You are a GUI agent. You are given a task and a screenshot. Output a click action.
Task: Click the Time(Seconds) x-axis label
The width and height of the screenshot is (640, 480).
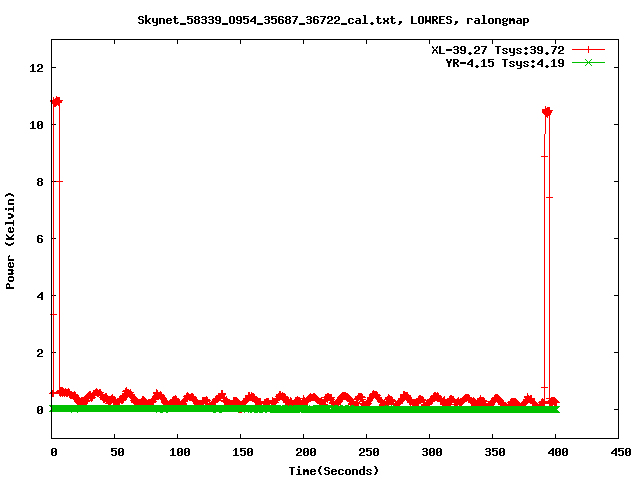click(x=334, y=471)
